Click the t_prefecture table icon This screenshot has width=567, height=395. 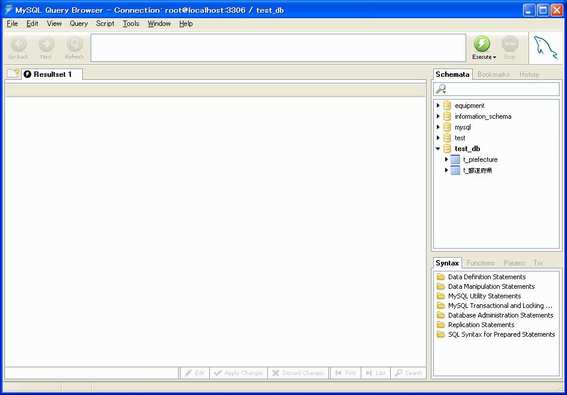(456, 160)
